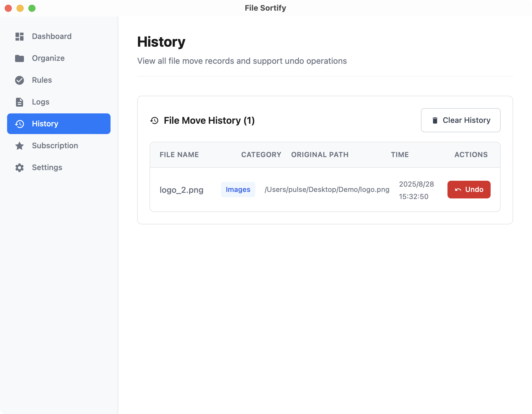This screenshot has width=532, height=414.
Task: Click the ACTIONS column header
Action: pyautogui.click(x=471, y=155)
